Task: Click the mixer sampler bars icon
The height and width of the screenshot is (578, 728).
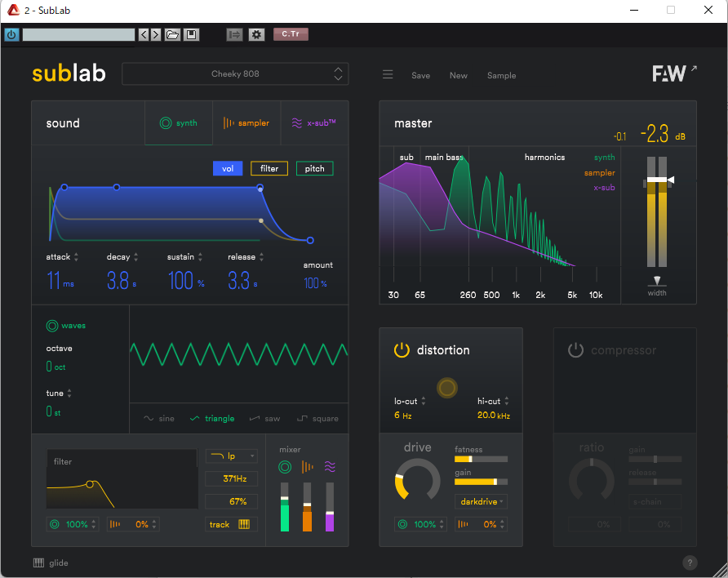Action: point(307,467)
